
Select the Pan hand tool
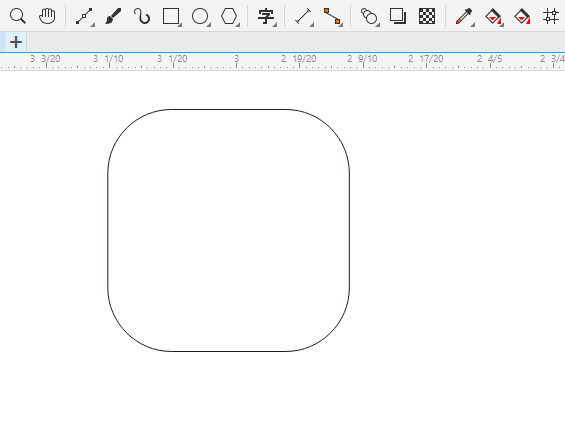[47, 16]
